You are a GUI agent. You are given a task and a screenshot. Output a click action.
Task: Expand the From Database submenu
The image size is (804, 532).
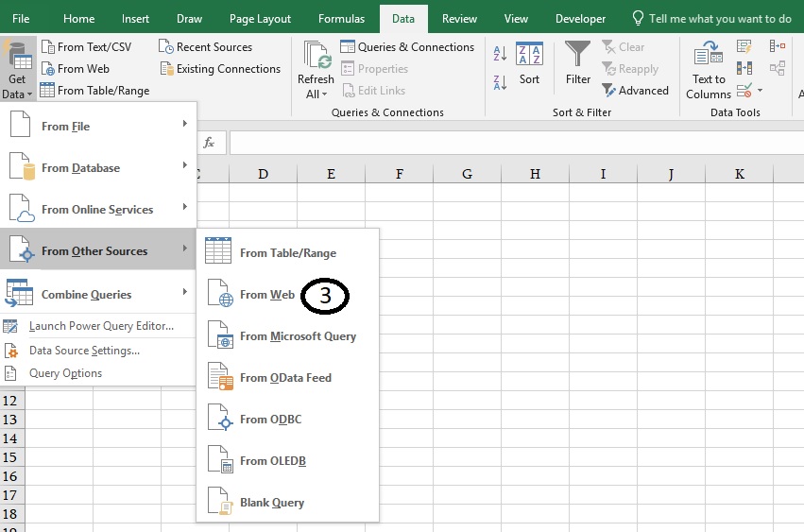coord(98,168)
